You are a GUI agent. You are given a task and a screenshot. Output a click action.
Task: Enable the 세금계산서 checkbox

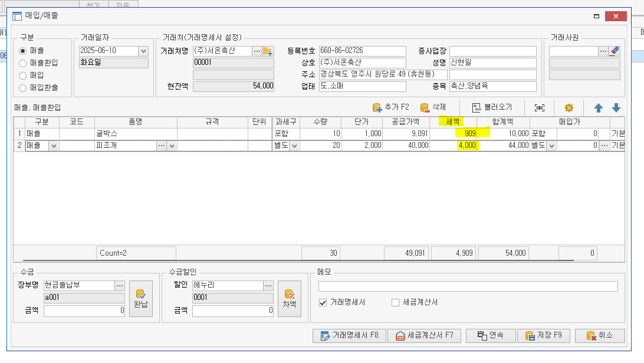tap(396, 302)
